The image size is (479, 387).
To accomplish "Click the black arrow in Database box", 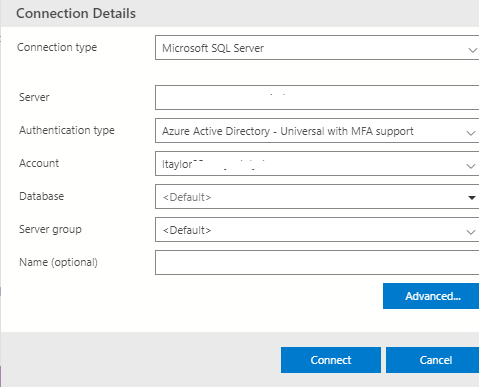I will click(x=471, y=198).
